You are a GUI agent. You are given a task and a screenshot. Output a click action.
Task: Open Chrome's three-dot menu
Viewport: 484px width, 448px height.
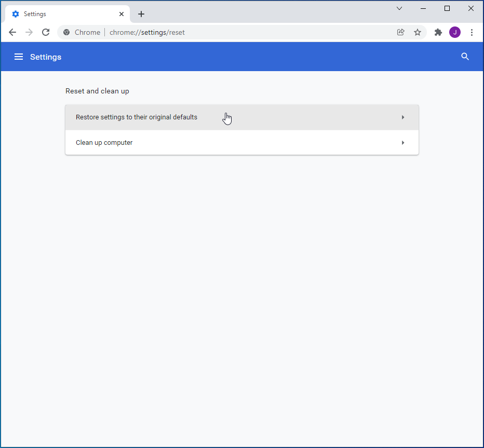click(472, 32)
